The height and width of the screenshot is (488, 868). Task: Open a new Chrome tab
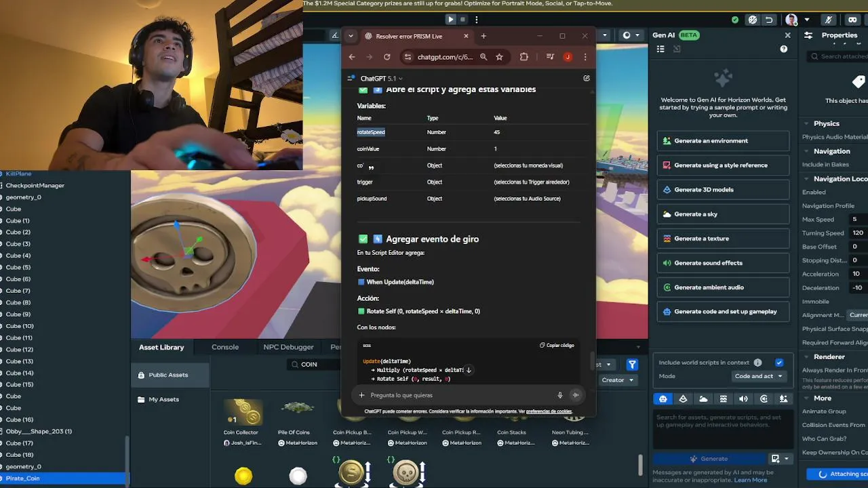[x=484, y=36]
